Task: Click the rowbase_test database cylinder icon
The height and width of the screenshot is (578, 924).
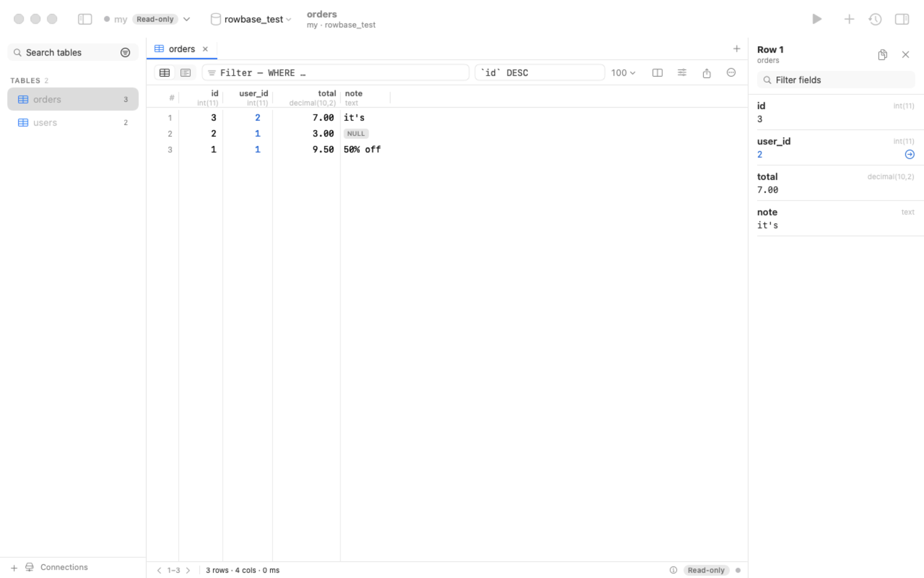Action: click(x=215, y=19)
